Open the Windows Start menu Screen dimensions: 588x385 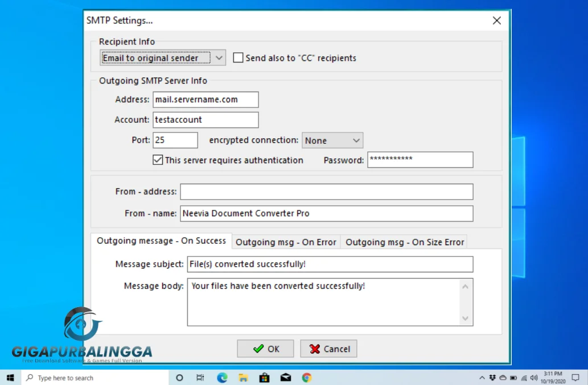[x=10, y=378]
